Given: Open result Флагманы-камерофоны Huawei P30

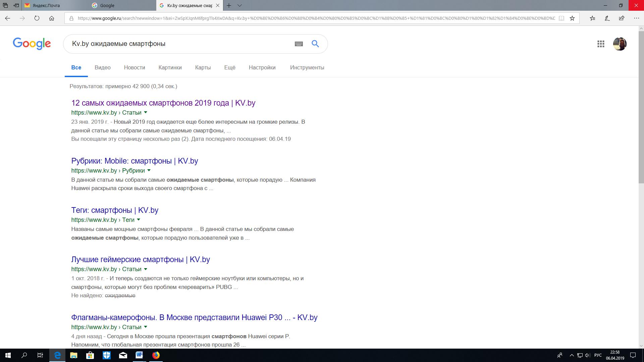Looking at the screenshot, I should (x=194, y=317).
